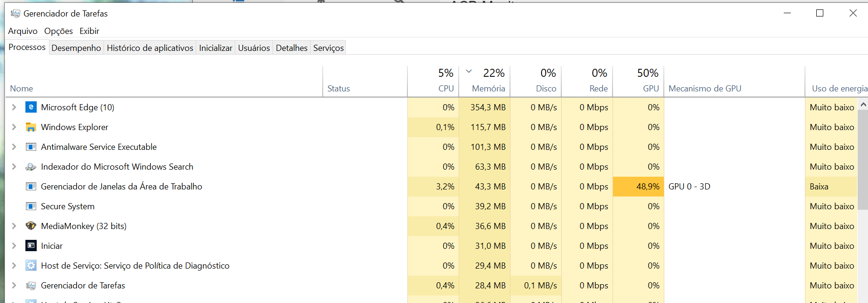
Task: Click the Windows Explorer folder icon
Action: 31,127
